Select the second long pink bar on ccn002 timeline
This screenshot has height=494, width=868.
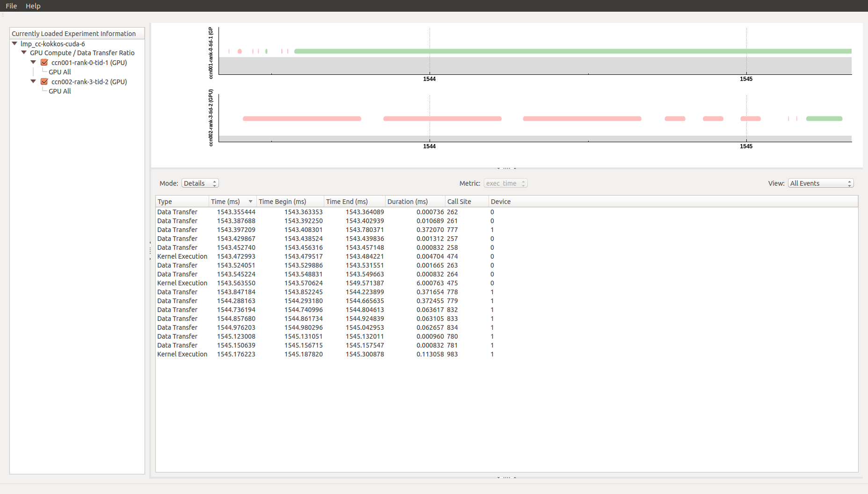(x=442, y=119)
